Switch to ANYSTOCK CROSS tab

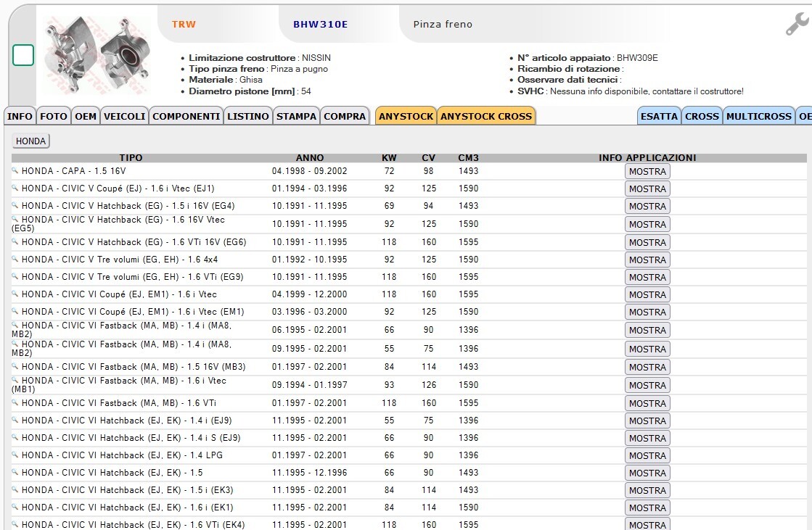pos(486,116)
